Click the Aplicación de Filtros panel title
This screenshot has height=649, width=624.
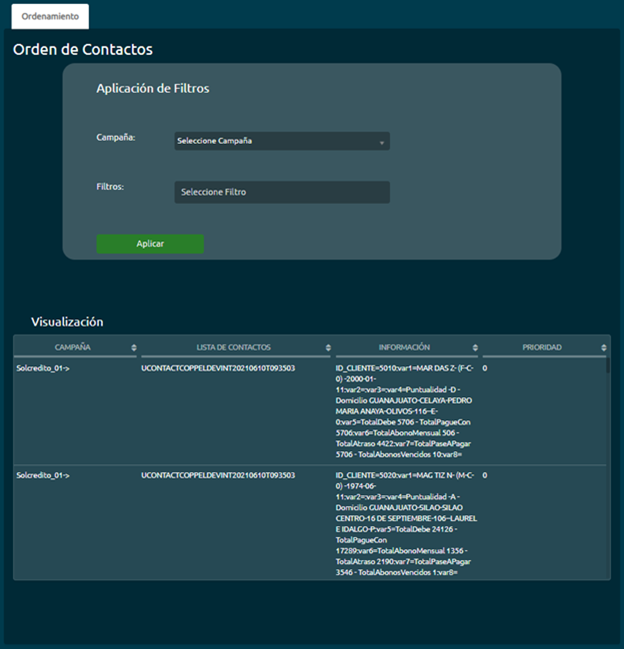point(152,88)
